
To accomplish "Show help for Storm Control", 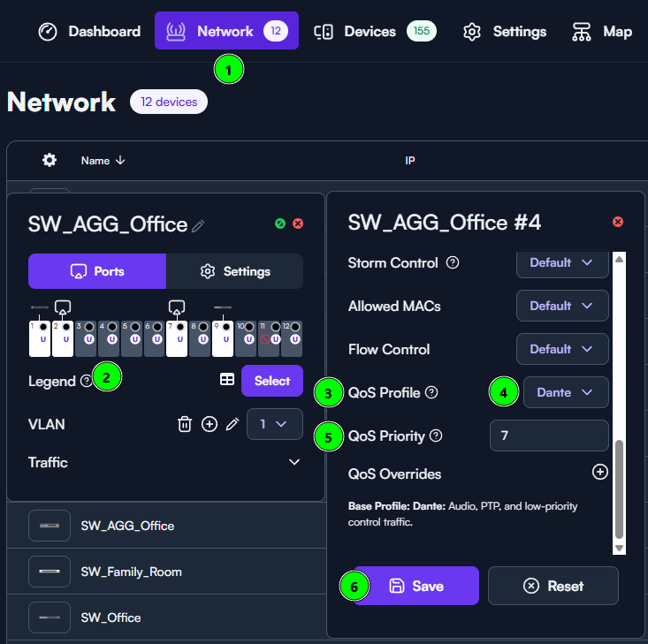I will [453, 263].
